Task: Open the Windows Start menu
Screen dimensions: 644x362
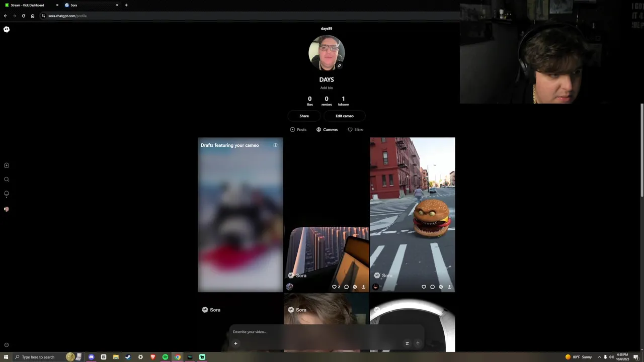Action: [x=6, y=357]
